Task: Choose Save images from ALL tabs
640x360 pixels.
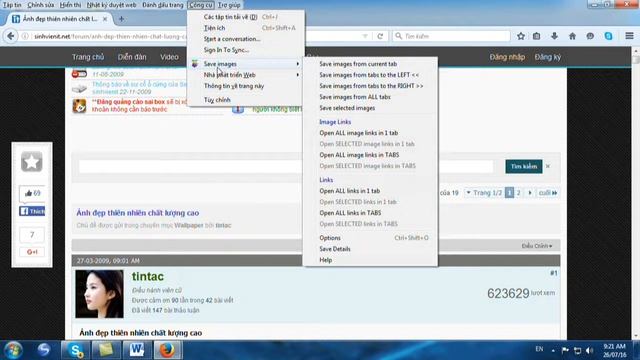Action: pyautogui.click(x=355, y=97)
